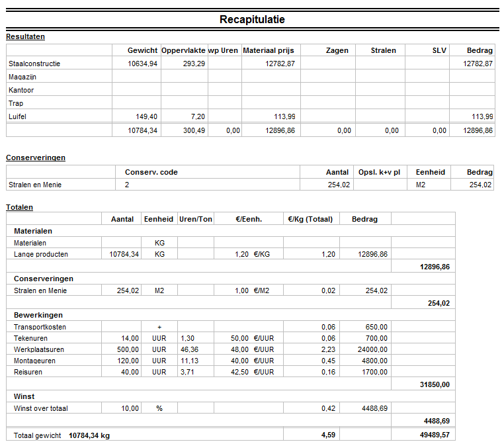
Task: Select the Reisuren row label
Action: click(x=28, y=372)
